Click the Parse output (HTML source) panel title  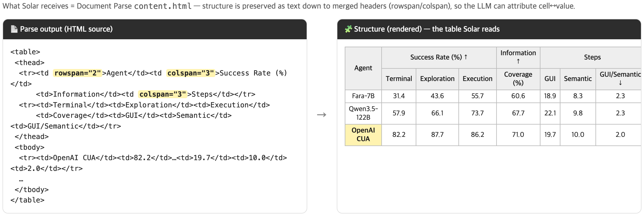click(x=66, y=29)
